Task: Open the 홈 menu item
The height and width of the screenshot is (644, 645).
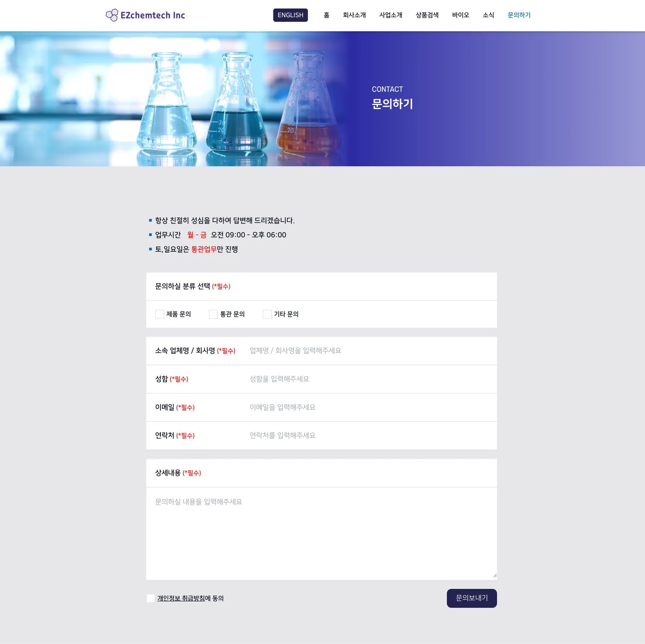Action: coord(326,15)
